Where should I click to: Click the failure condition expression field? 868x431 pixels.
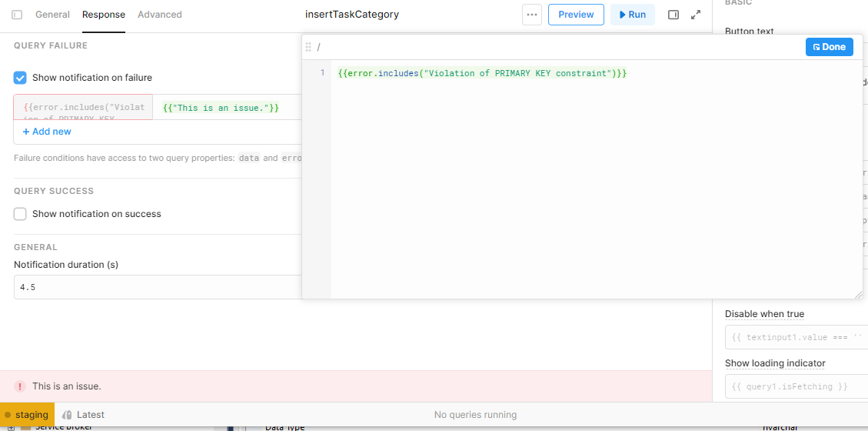pos(83,108)
